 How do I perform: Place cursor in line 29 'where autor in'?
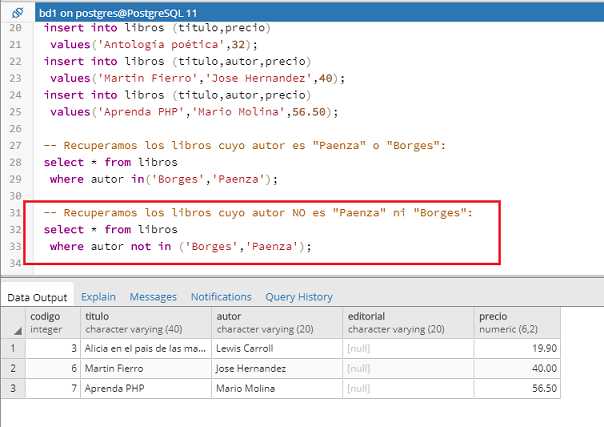(163, 179)
